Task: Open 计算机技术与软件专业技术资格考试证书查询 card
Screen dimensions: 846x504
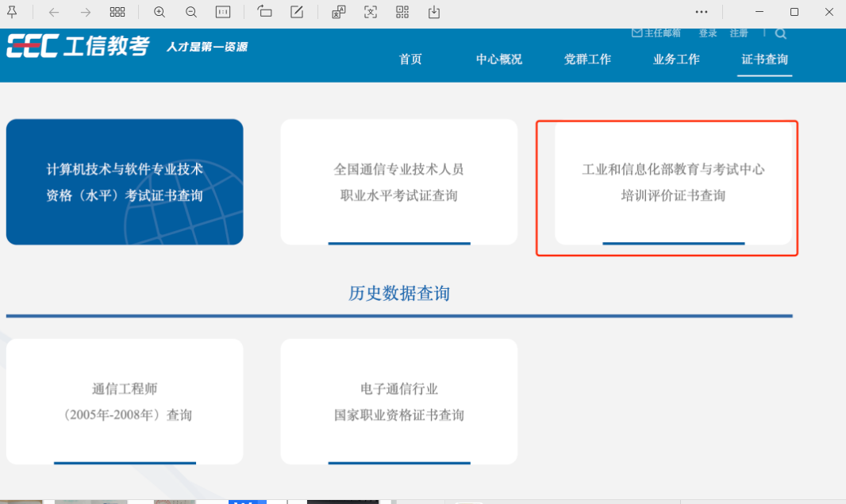Action: pyautogui.click(x=125, y=182)
